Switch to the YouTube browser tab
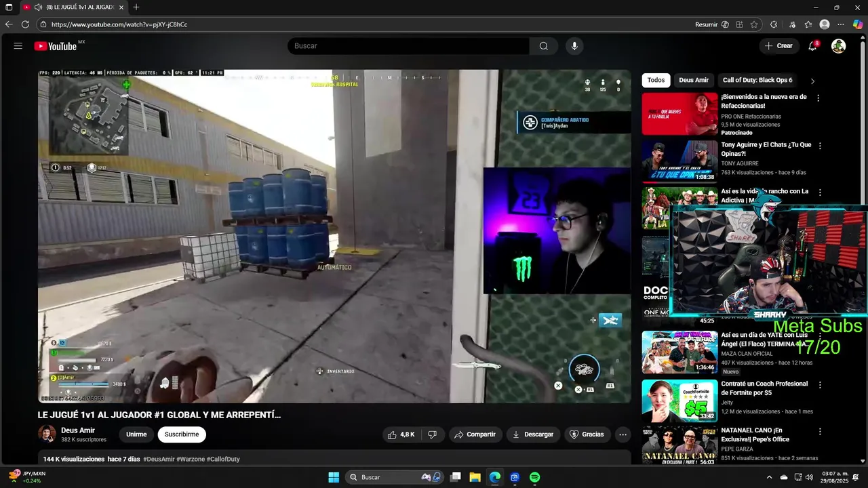868x488 pixels. [73, 7]
